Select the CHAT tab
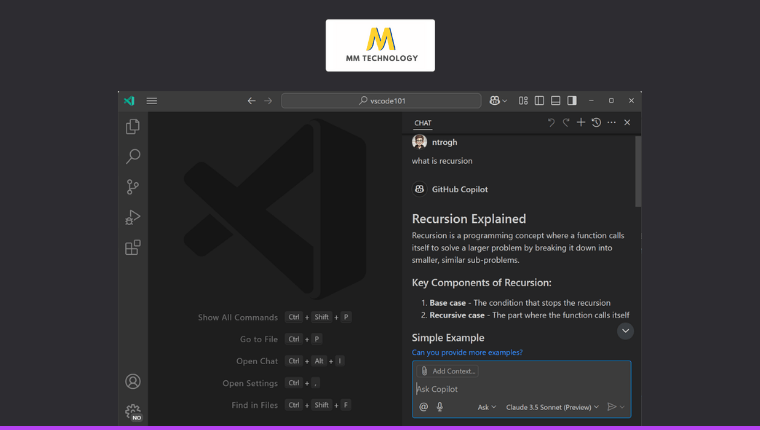 click(x=423, y=123)
